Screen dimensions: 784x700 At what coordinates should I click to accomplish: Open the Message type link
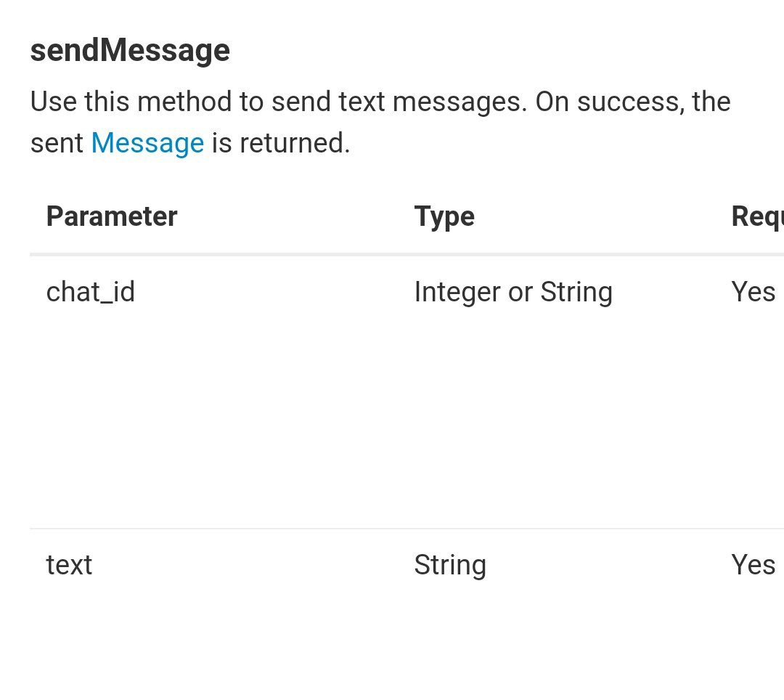click(147, 143)
